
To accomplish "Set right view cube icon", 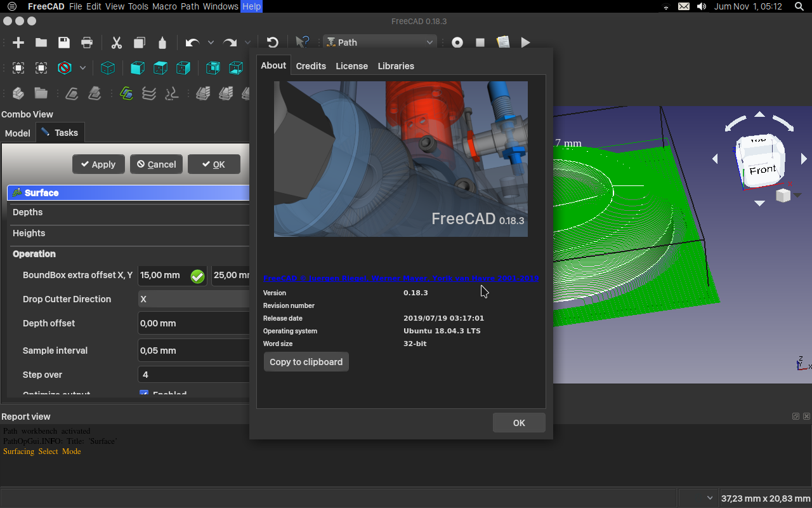I will coord(183,68).
